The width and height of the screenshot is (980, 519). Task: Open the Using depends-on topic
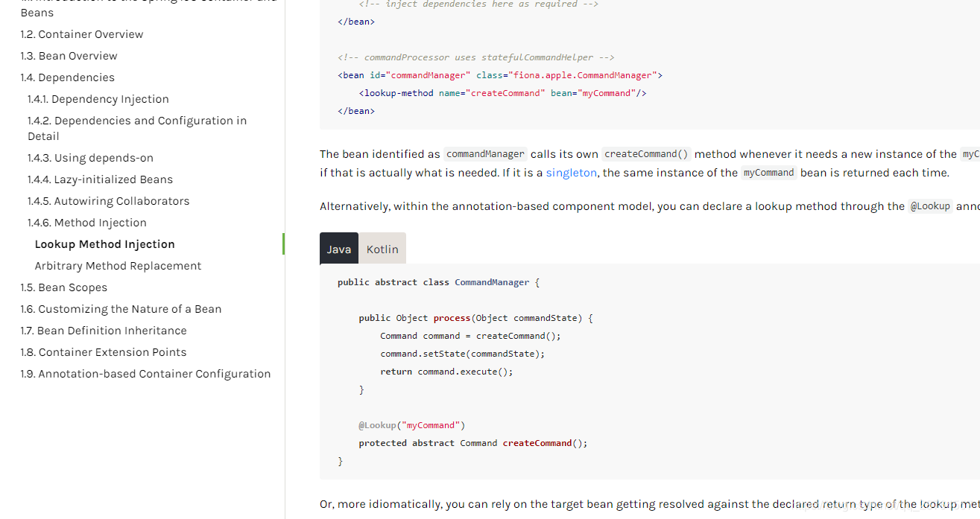click(90, 157)
